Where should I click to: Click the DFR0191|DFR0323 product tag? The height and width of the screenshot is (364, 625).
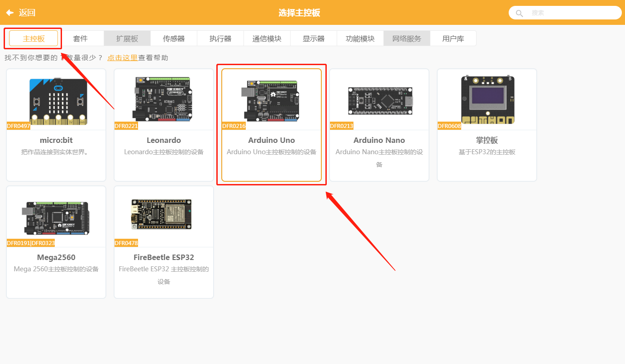[x=31, y=243]
